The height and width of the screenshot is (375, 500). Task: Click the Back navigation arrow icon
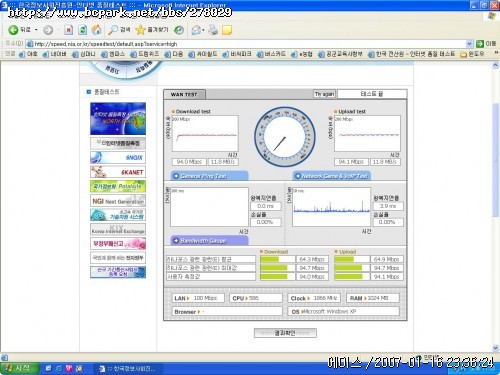pos(13,30)
